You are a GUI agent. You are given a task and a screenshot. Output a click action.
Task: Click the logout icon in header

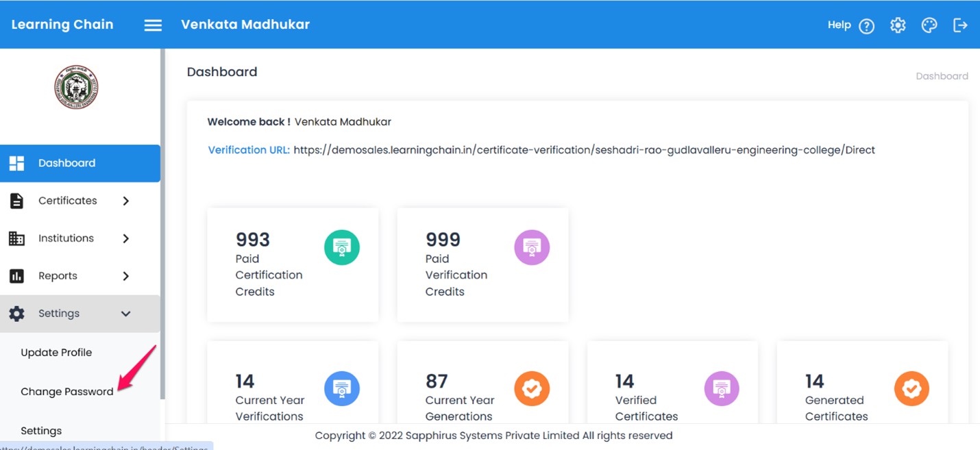point(960,25)
